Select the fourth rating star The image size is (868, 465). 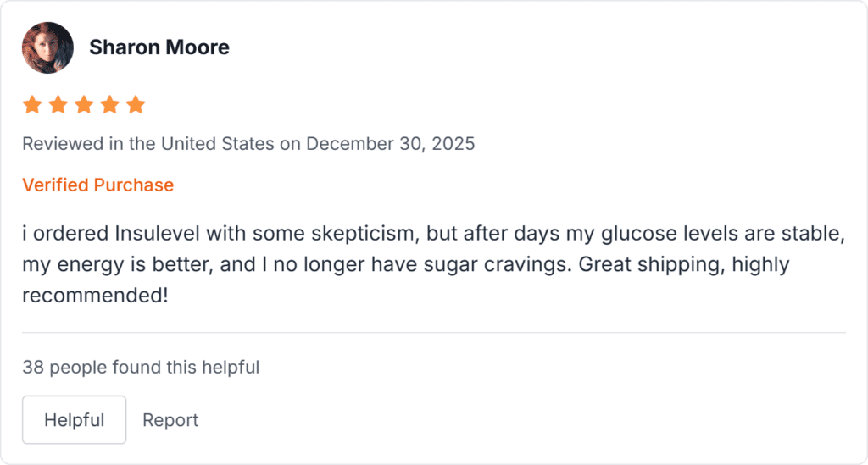coord(110,105)
